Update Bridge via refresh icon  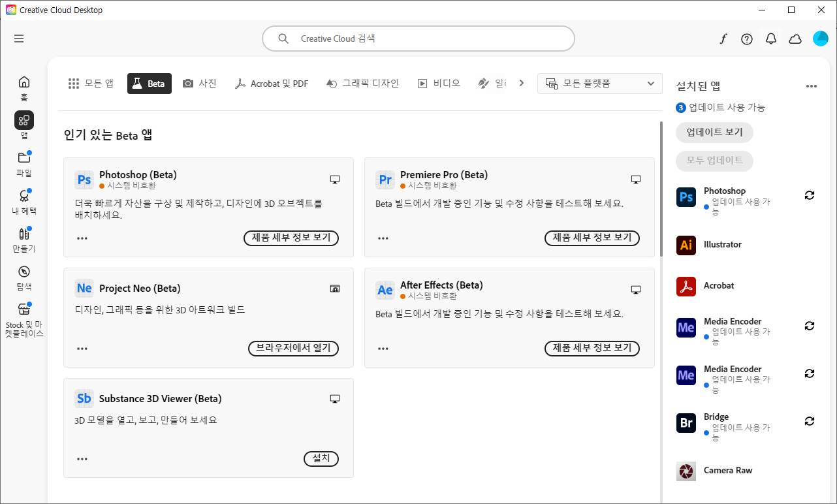(810, 421)
